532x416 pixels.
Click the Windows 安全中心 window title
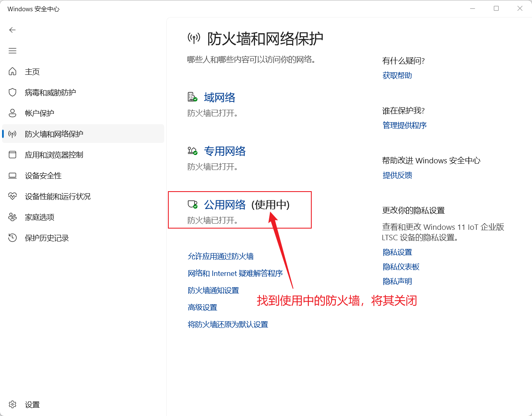34,9
